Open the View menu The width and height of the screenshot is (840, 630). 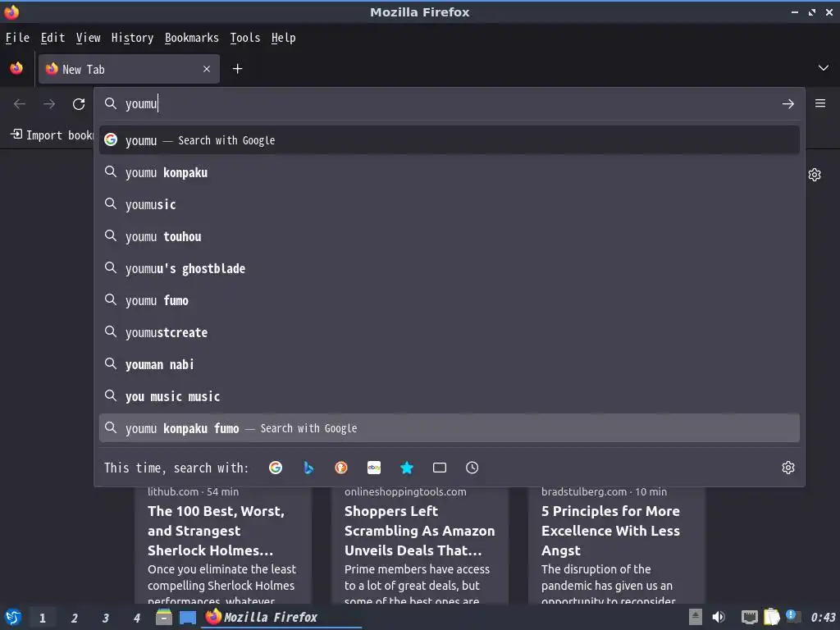(88, 38)
